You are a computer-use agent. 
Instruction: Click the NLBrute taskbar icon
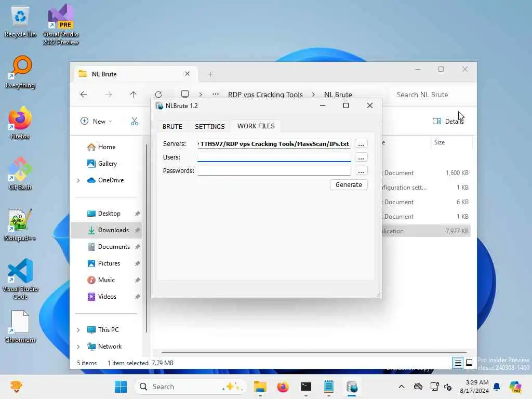coord(352,387)
